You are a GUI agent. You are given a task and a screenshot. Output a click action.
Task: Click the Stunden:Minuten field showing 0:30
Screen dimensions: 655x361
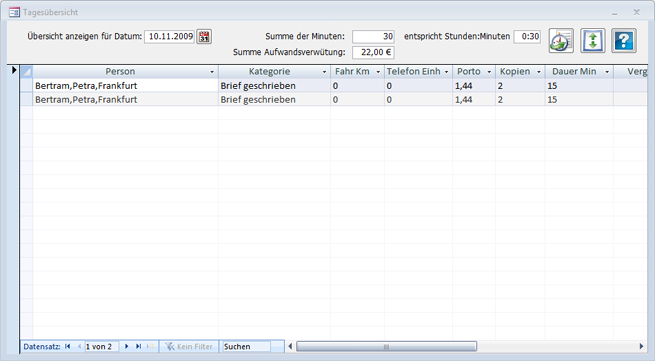527,36
